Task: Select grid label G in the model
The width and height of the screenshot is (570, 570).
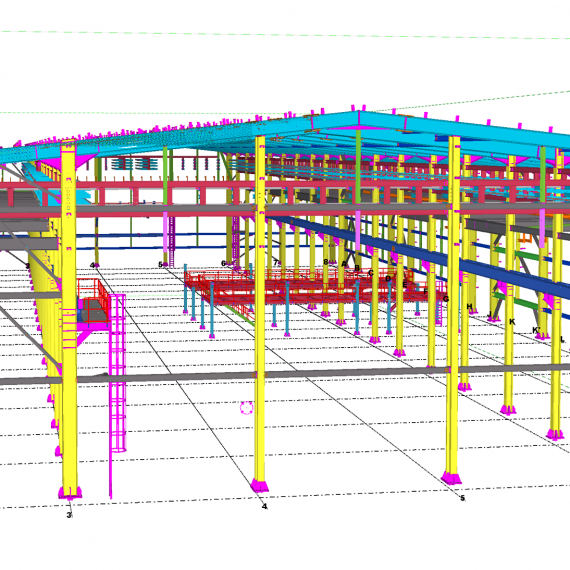Action: [x=446, y=299]
